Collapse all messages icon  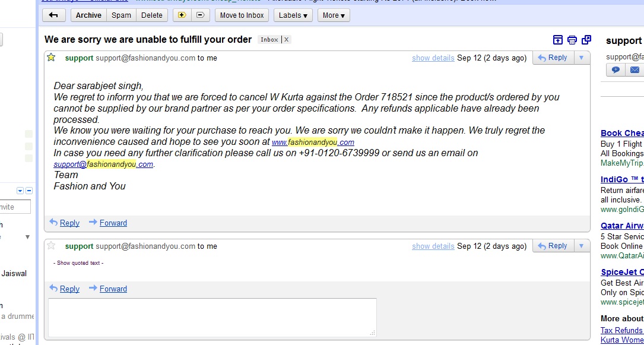point(557,40)
